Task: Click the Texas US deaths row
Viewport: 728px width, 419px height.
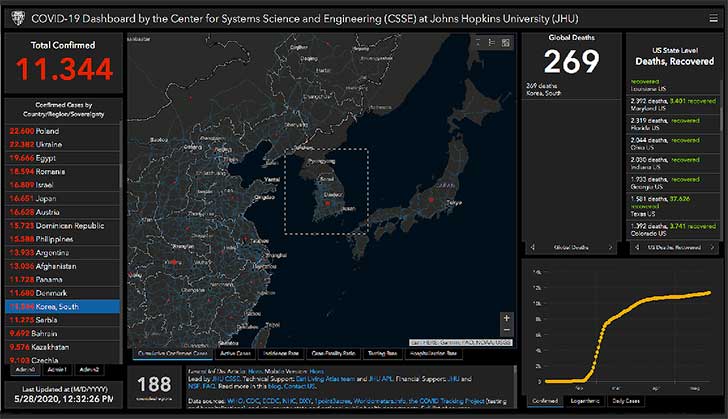Action: 673,206
